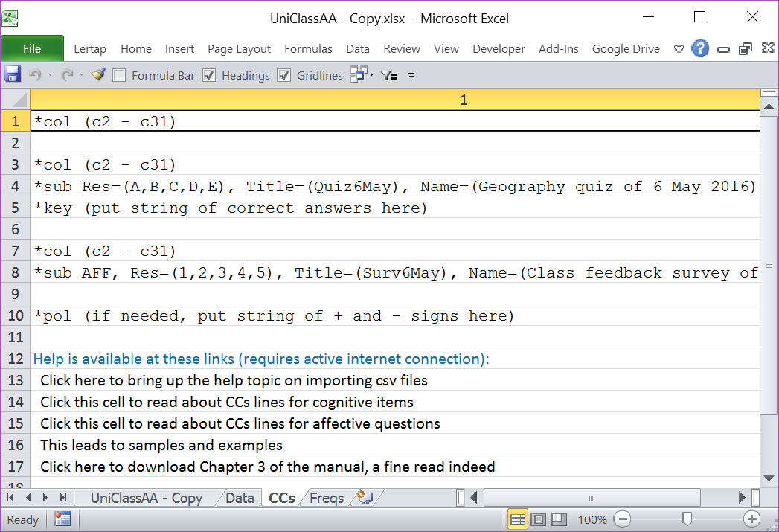Viewport: 779px width, 532px height.
Task: Minimize the ribbon using the heart-shaped chevron
Action: 679,48
